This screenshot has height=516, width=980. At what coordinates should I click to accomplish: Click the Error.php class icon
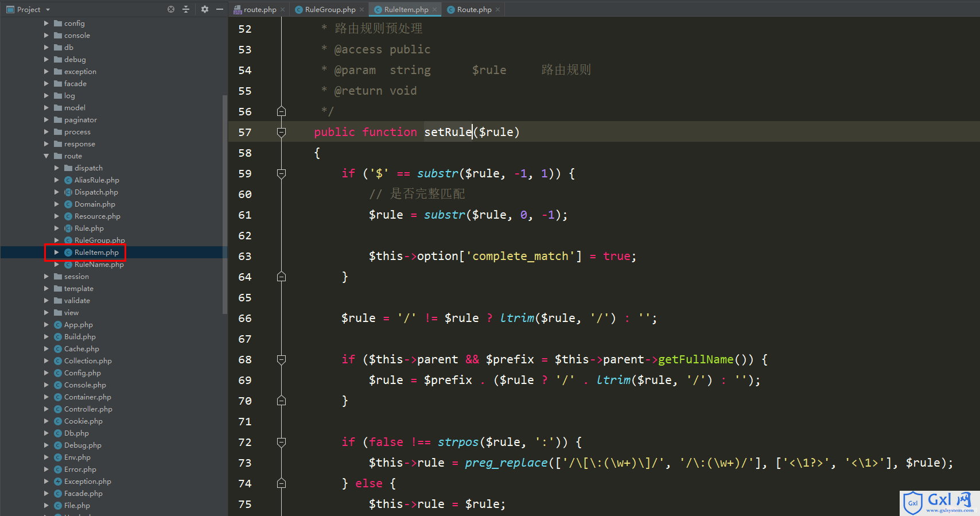pyautogui.click(x=58, y=470)
